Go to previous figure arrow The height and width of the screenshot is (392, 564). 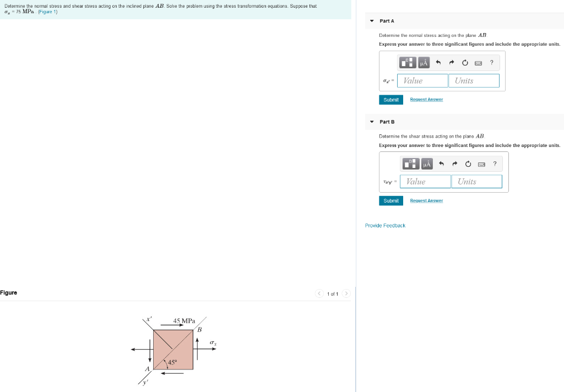coord(319,293)
